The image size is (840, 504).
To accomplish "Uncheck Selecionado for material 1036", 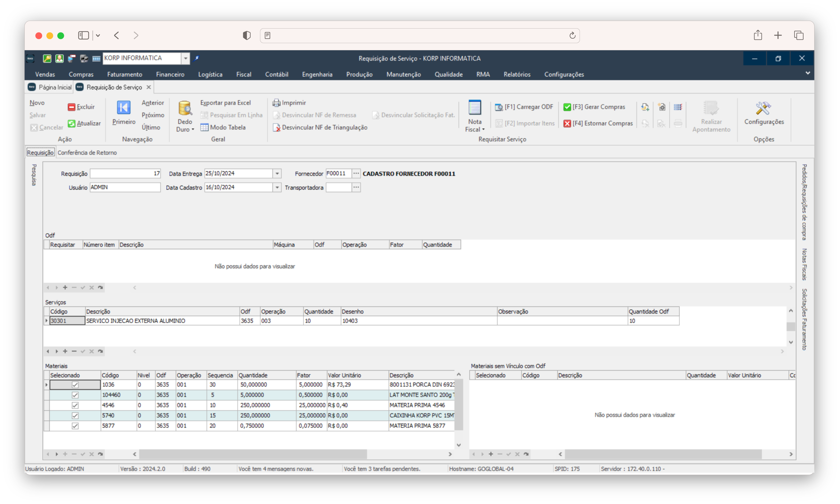I will [x=75, y=385].
